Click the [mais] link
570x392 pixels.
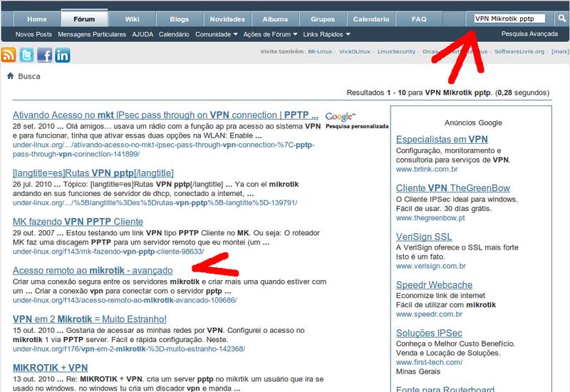point(560,51)
